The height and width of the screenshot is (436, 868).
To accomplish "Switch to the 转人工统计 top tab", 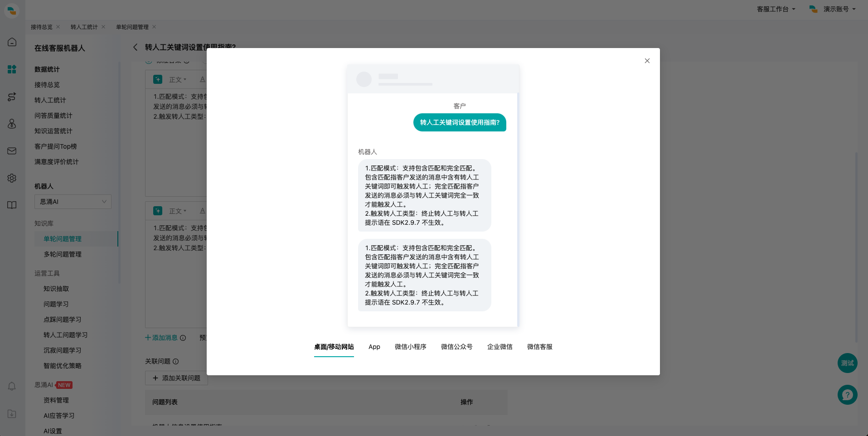I will (84, 27).
